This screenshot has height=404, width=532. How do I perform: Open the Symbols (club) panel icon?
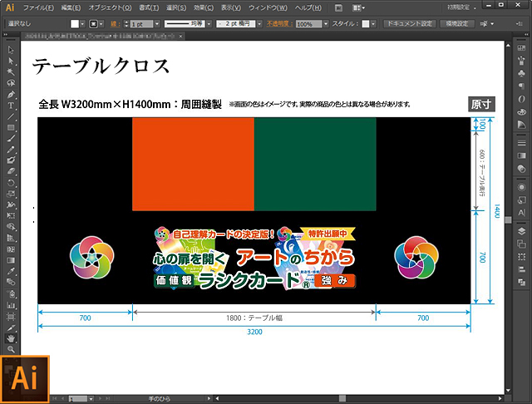[x=521, y=73]
